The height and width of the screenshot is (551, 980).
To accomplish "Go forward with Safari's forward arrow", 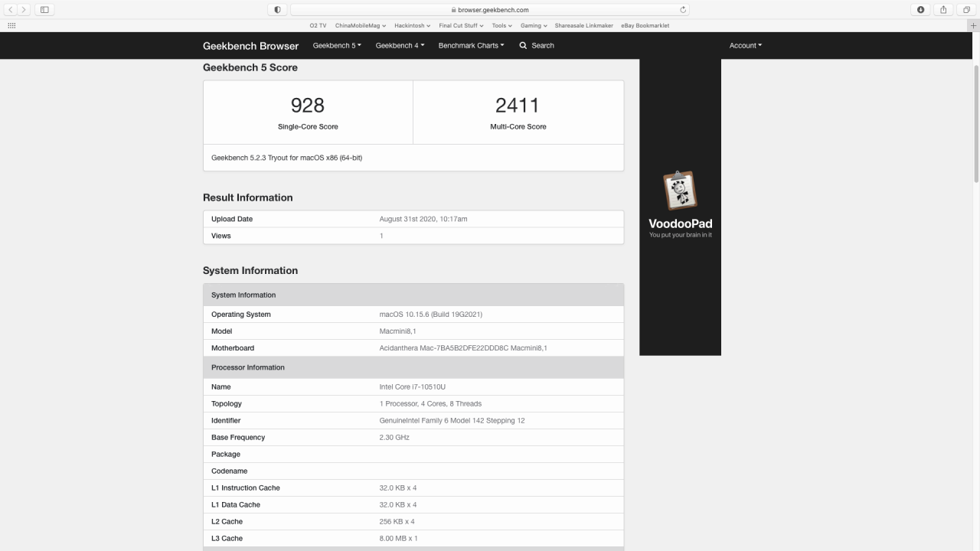I will pos(24,9).
